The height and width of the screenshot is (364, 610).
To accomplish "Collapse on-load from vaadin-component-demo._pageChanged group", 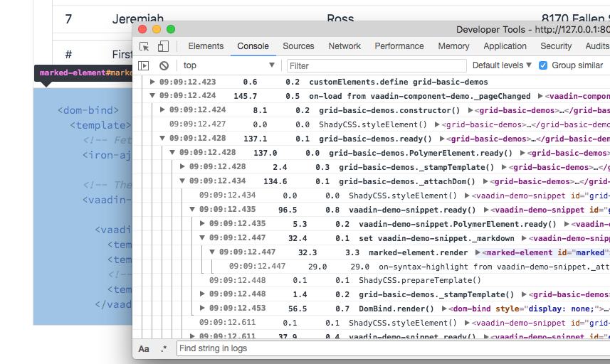I will (x=152, y=95).
